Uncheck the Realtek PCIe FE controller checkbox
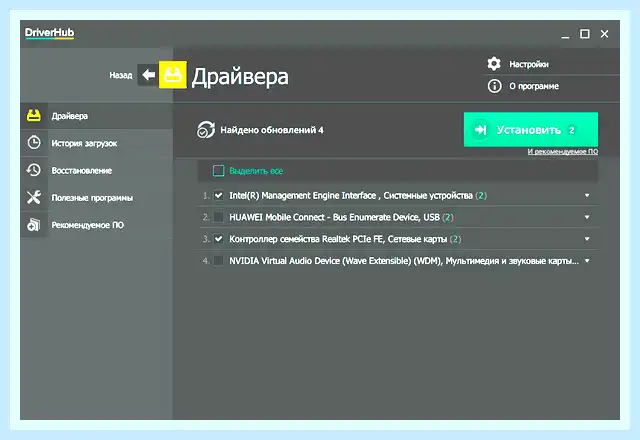 218,239
